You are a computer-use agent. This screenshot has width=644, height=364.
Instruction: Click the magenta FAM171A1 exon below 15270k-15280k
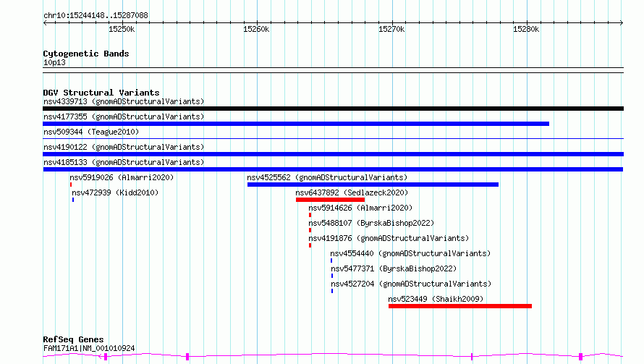(x=472, y=357)
